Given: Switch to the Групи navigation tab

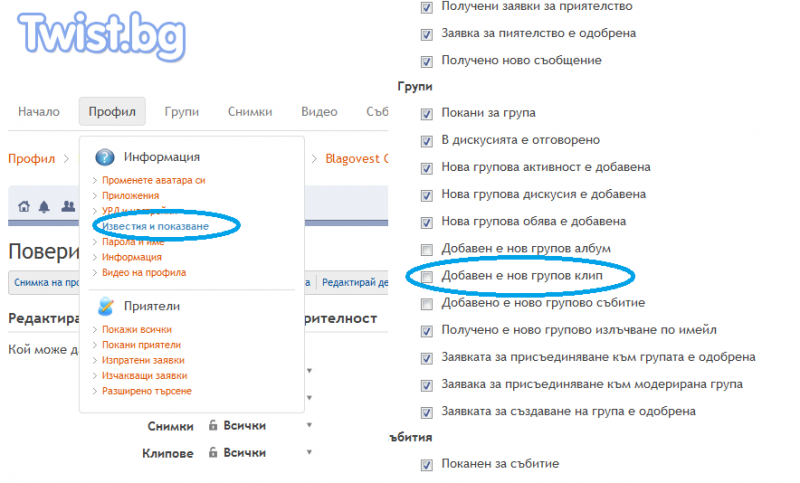Looking at the screenshot, I should [182, 112].
